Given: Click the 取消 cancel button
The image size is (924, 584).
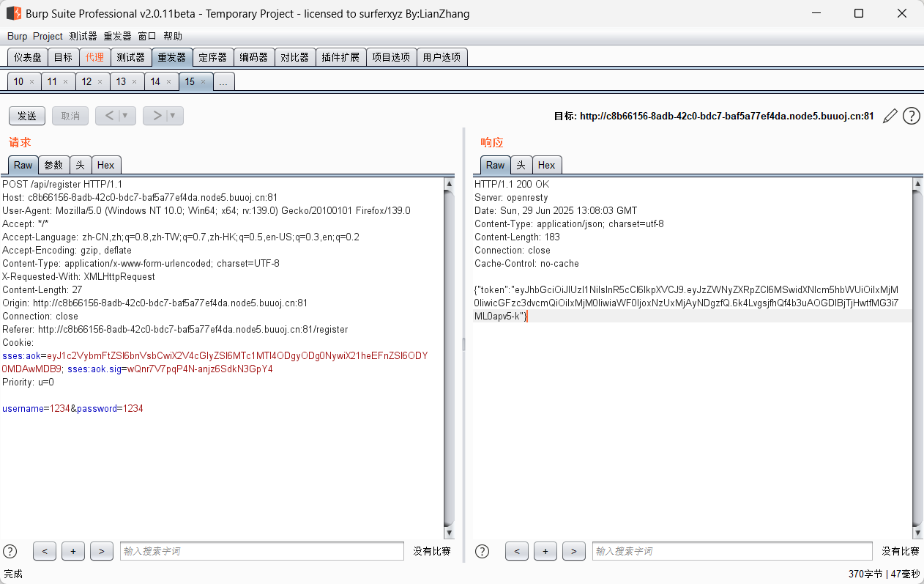Looking at the screenshot, I should 70,116.
